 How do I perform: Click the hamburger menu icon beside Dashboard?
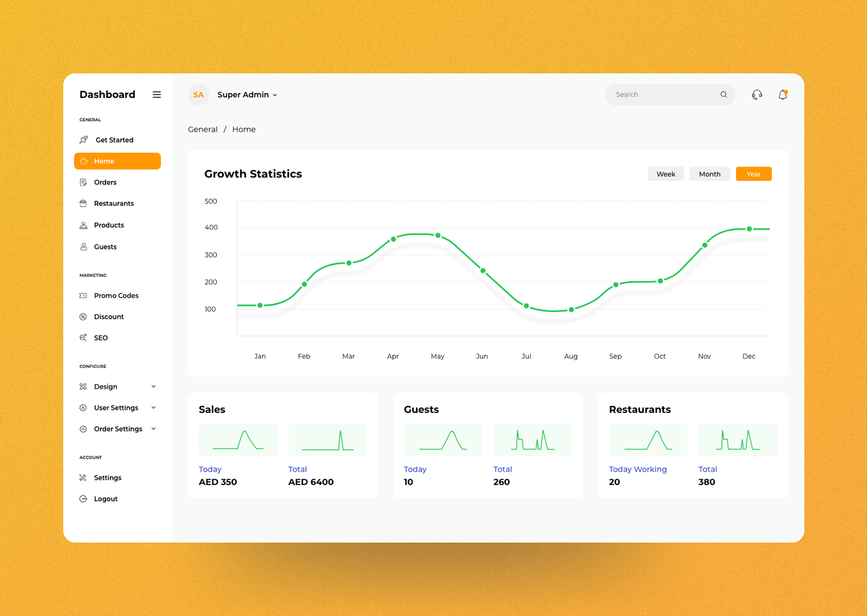(x=157, y=94)
